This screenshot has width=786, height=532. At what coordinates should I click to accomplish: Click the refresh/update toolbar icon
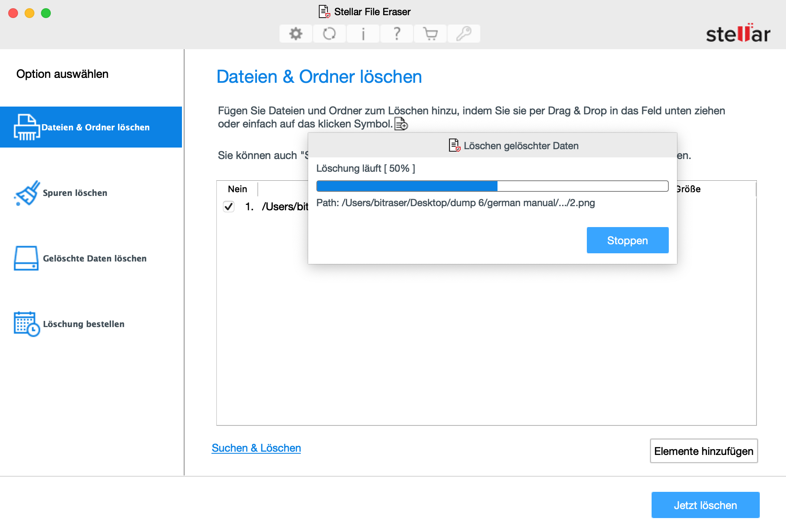[329, 34]
